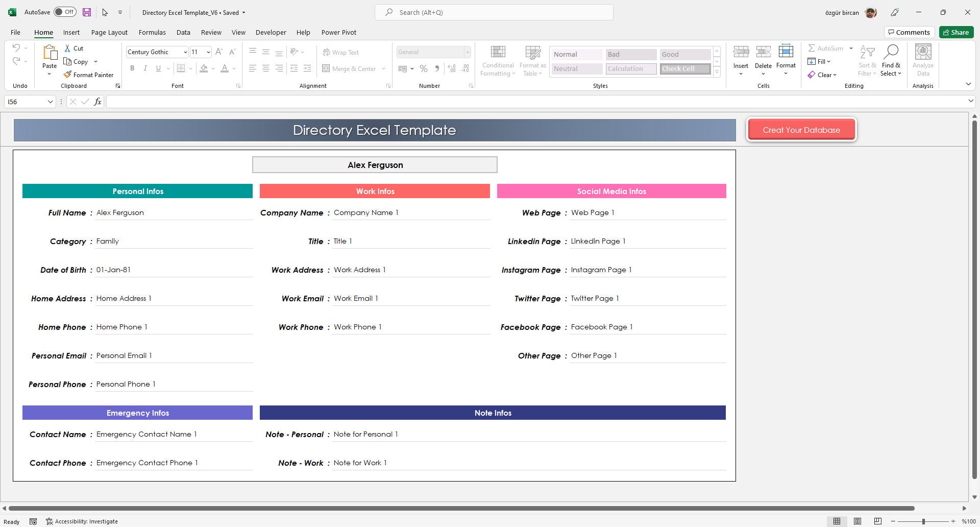Image resolution: width=980 pixels, height=527 pixels.
Task: Toggle italic formatting
Action: point(145,68)
